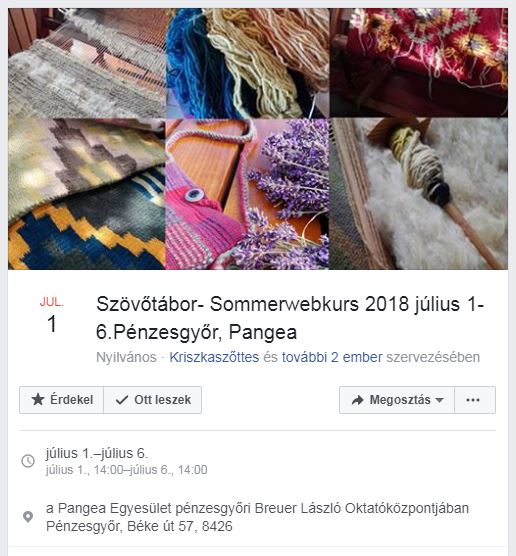Open the red embroidered textile cover photo
The height and width of the screenshot is (556, 516).
418,63
